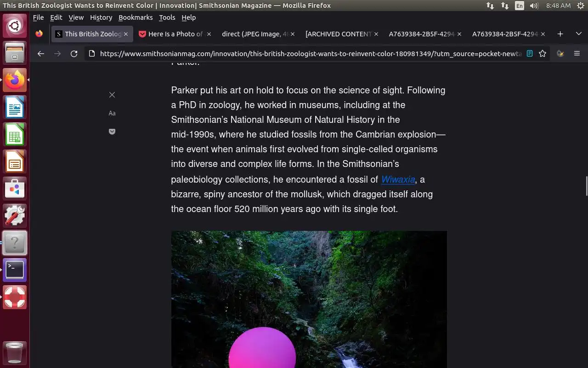Open the Tools menu

click(167, 17)
